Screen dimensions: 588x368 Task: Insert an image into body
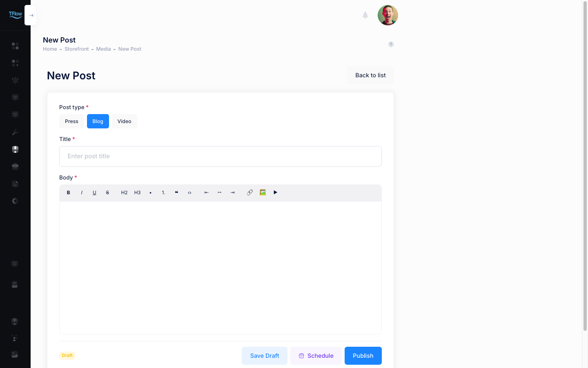click(x=263, y=193)
